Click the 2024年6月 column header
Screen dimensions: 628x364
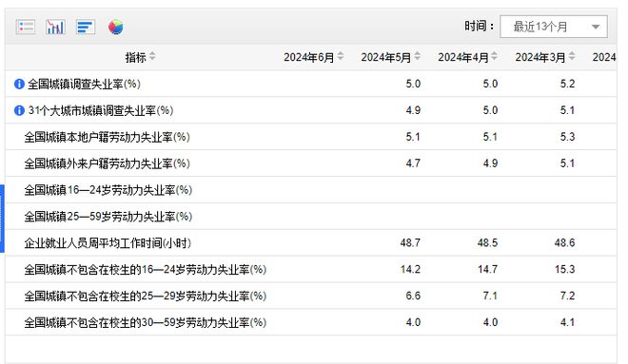(x=308, y=57)
